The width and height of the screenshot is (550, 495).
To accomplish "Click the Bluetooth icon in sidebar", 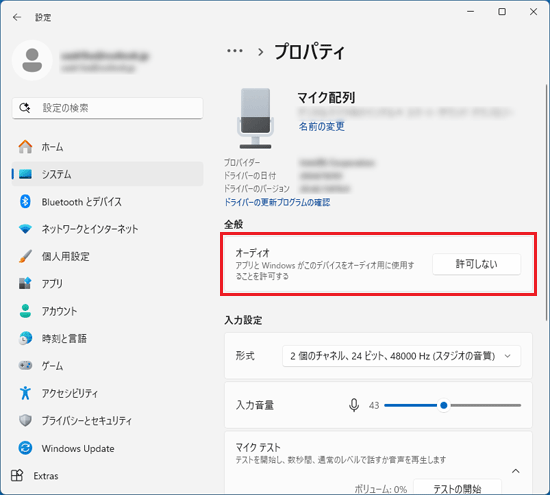I will 25,201.
